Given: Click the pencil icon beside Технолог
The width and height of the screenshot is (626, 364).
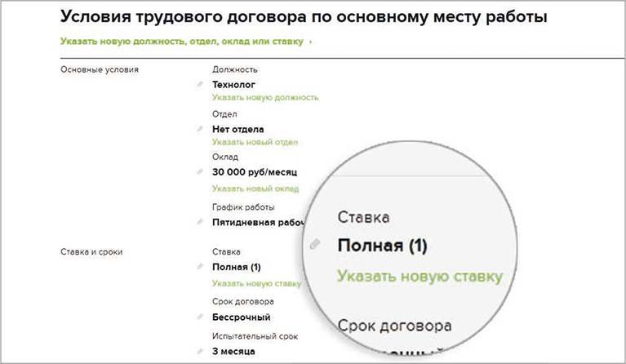Looking at the screenshot, I should coord(198,84).
